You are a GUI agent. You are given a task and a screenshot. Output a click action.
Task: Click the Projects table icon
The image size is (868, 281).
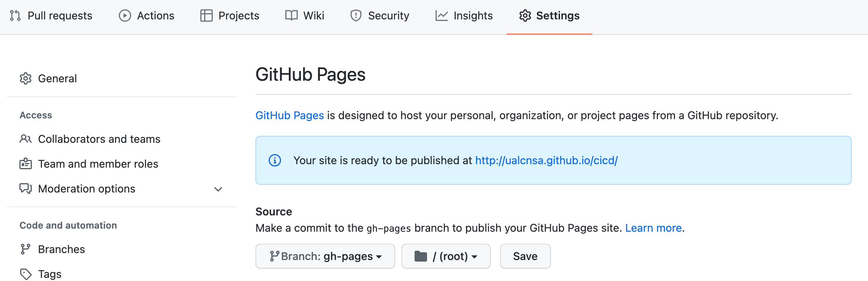click(207, 16)
